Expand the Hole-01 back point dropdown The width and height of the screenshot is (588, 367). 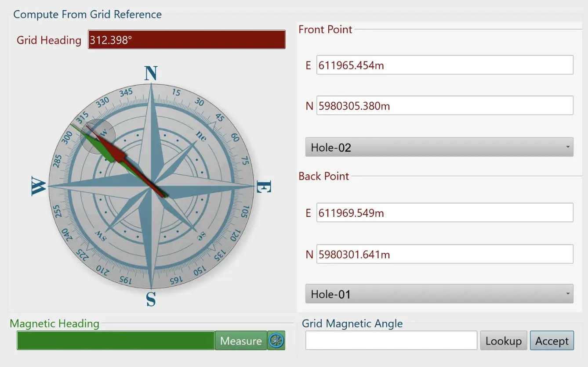click(439, 294)
